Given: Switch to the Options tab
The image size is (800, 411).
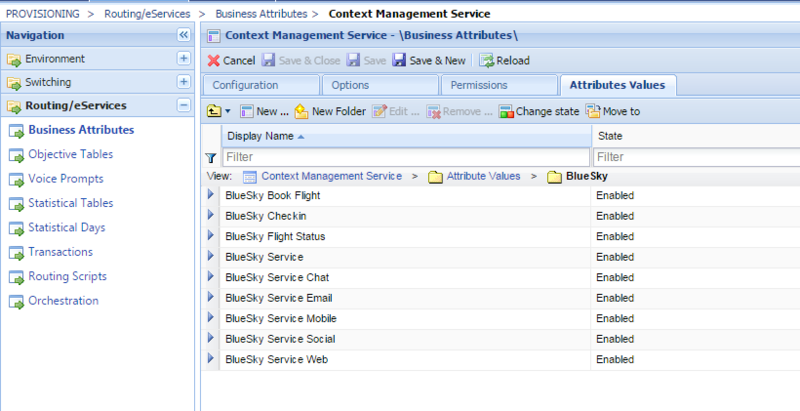Looking at the screenshot, I should [380, 85].
